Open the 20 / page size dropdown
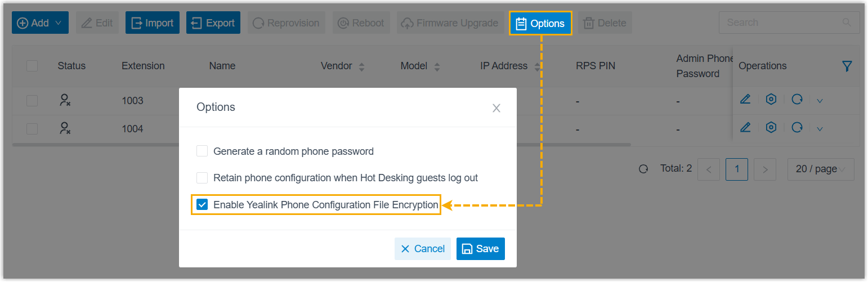The height and width of the screenshot is (282, 868). coord(820,169)
